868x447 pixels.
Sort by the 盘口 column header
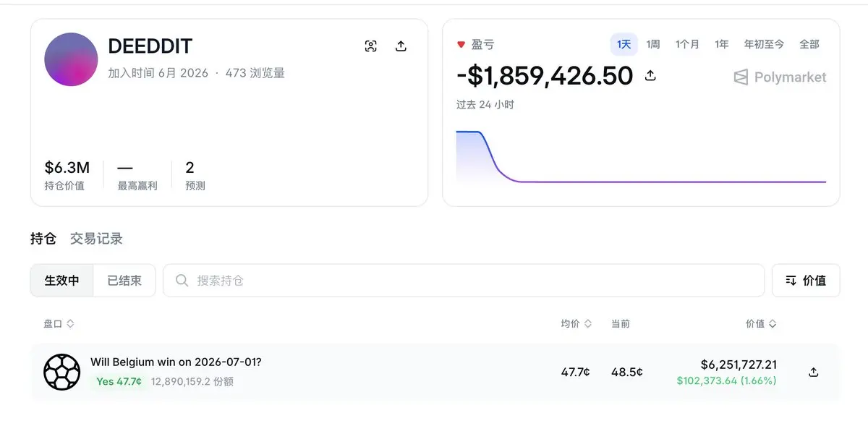click(x=59, y=323)
